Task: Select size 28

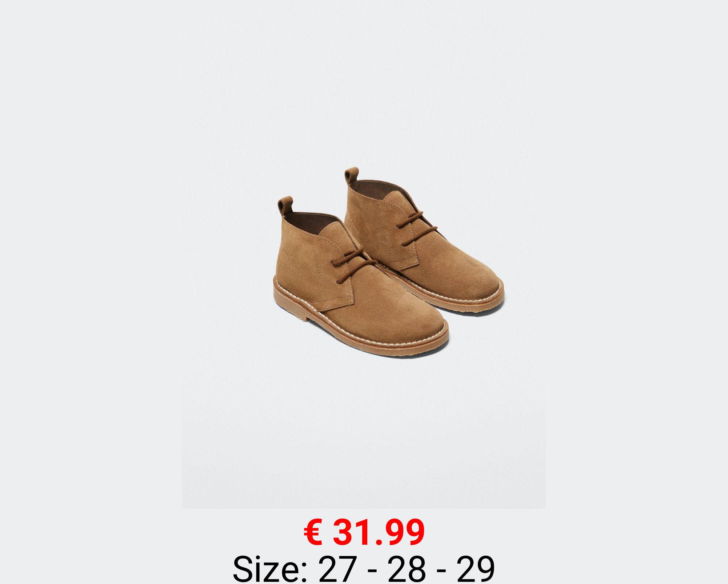Action: 406,569
